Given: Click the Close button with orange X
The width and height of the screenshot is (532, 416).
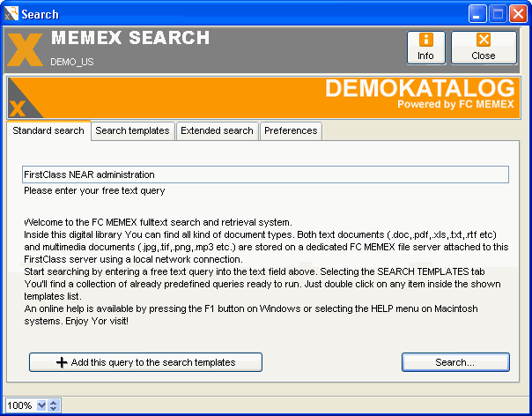Looking at the screenshot, I should pyautogui.click(x=484, y=48).
